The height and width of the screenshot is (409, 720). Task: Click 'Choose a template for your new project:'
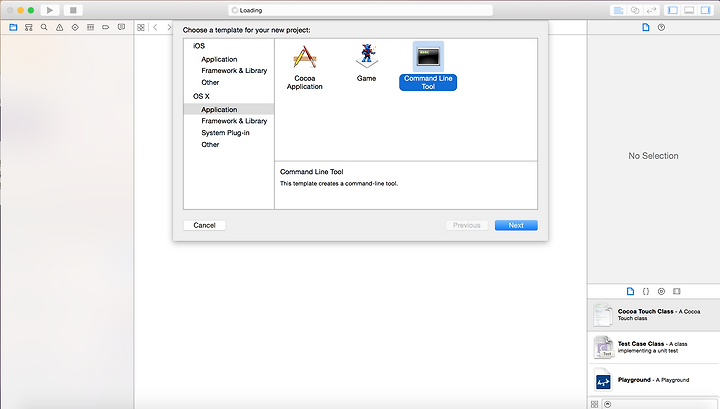click(x=247, y=30)
